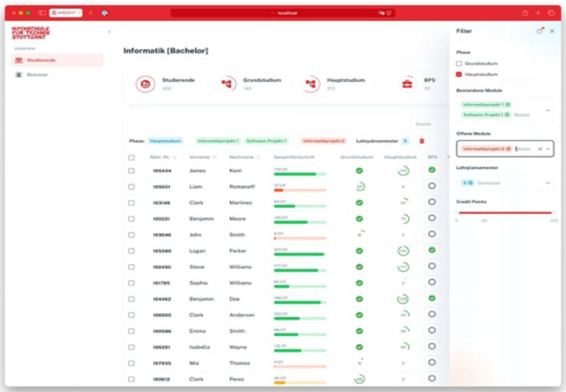This screenshot has height=392, width=566.
Task: Reset filters with the icon beside Filter title
Action: [539, 31]
